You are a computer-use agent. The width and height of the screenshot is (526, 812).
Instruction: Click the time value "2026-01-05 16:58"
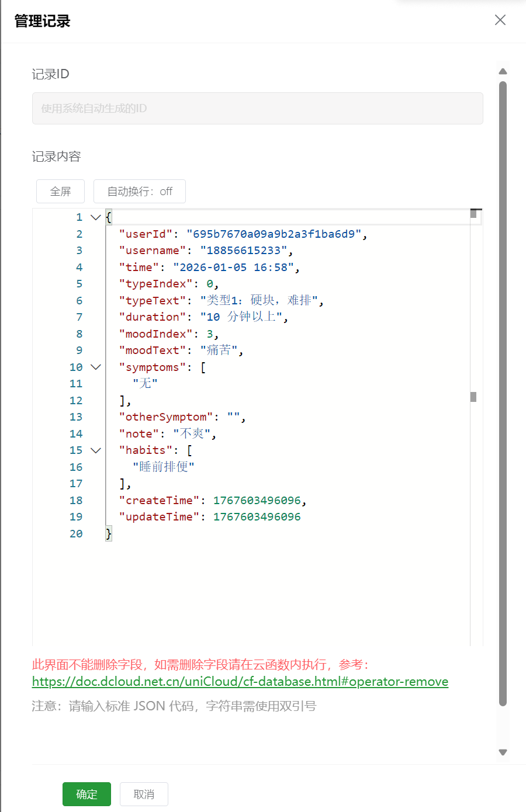point(234,268)
